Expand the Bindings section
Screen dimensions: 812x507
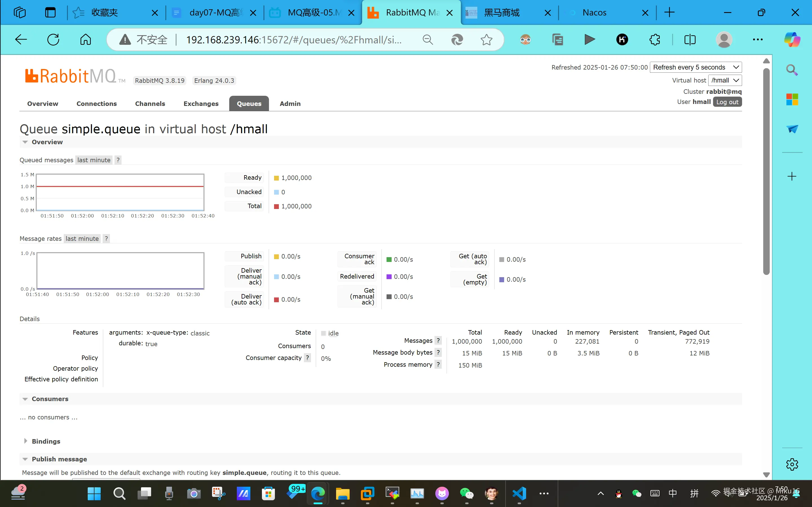(46, 441)
